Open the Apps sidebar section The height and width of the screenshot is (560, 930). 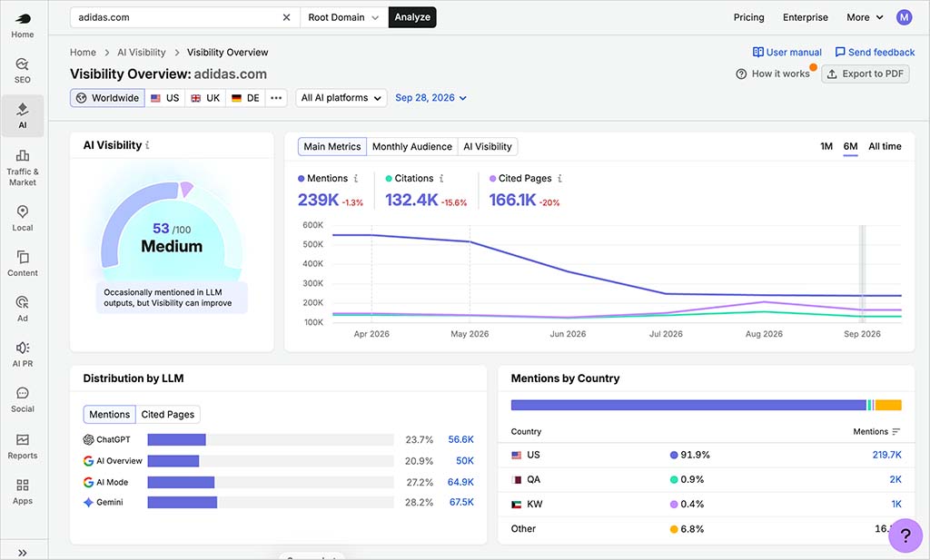tap(23, 492)
